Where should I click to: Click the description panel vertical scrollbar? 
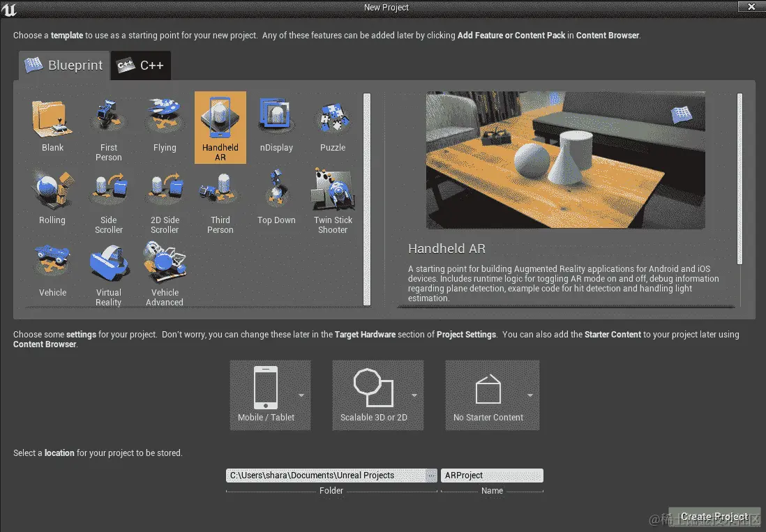click(x=739, y=178)
